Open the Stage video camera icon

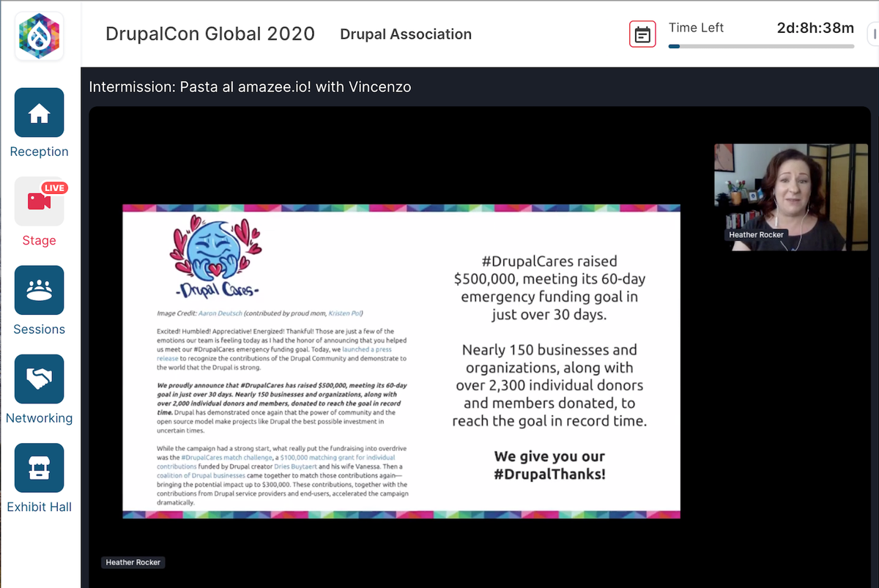tap(39, 201)
